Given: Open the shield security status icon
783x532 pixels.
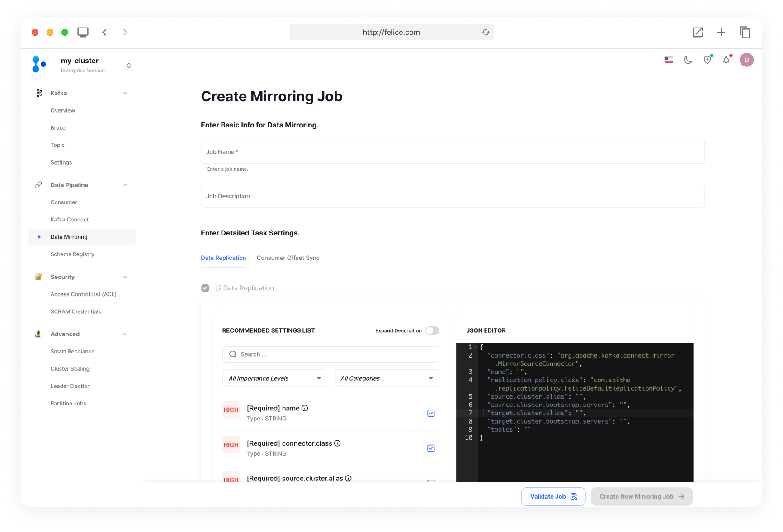Looking at the screenshot, I should [708, 60].
